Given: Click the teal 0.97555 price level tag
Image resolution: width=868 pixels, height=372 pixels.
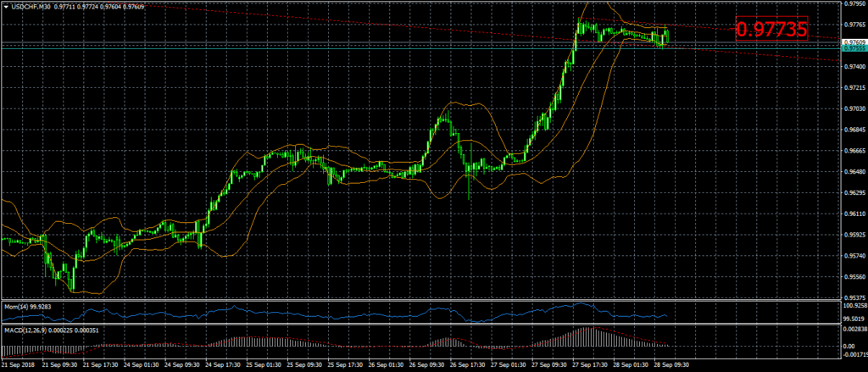Looking at the screenshot, I should [852, 48].
